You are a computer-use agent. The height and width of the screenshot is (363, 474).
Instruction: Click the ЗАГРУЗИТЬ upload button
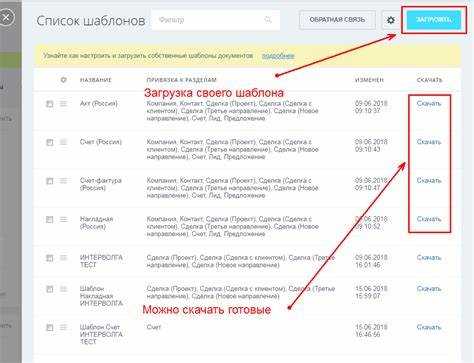click(x=434, y=20)
